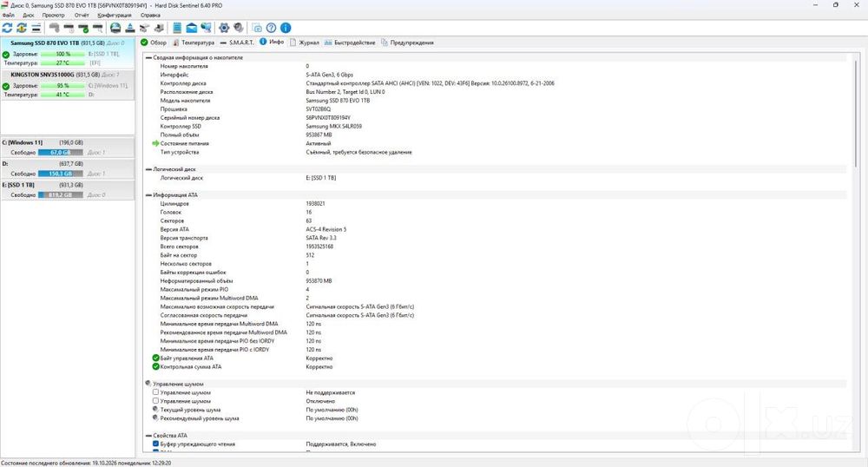Click the 41 °C temperature bar of KINGSTON

[62, 95]
